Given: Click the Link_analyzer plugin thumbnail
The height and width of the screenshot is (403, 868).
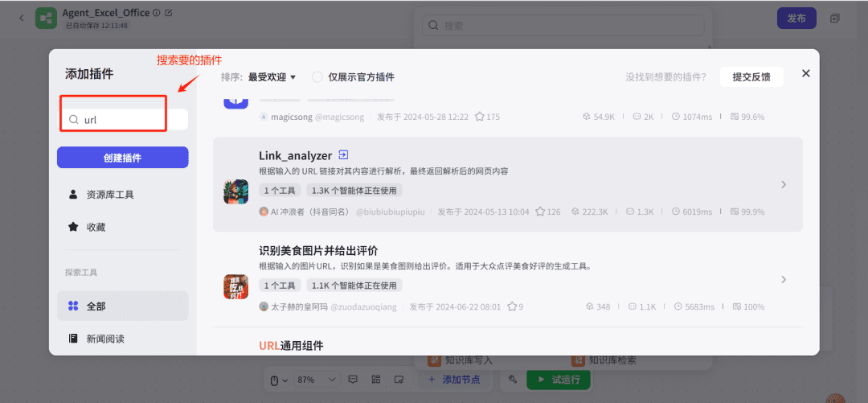Looking at the screenshot, I should pos(235,191).
